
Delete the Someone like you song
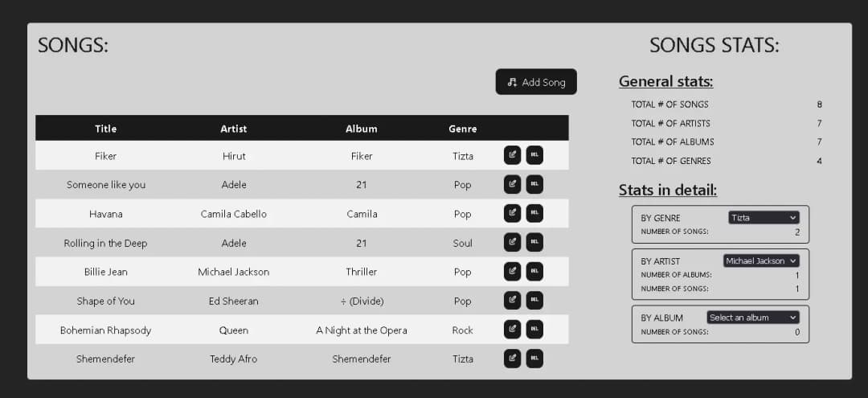[x=534, y=184]
